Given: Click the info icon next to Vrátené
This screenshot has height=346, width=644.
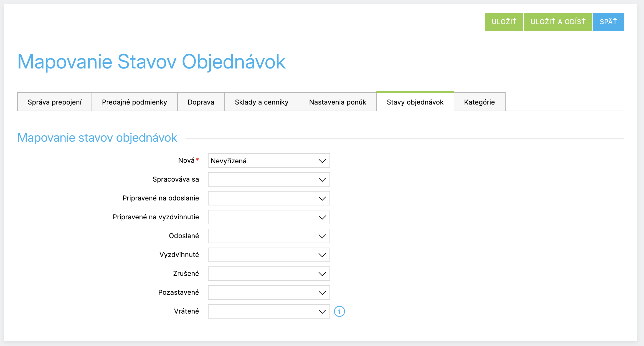Looking at the screenshot, I should point(339,311).
